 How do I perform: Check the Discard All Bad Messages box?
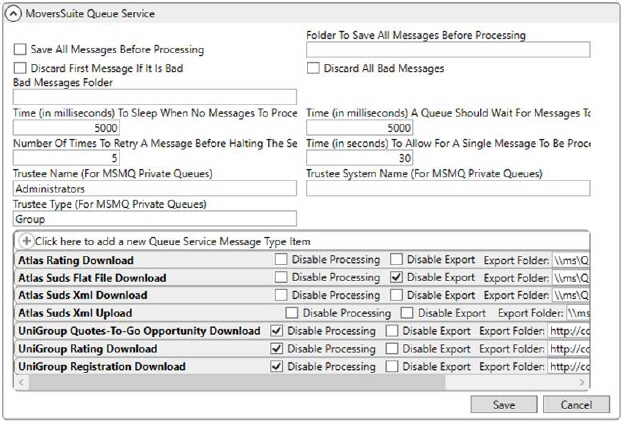click(x=313, y=69)
